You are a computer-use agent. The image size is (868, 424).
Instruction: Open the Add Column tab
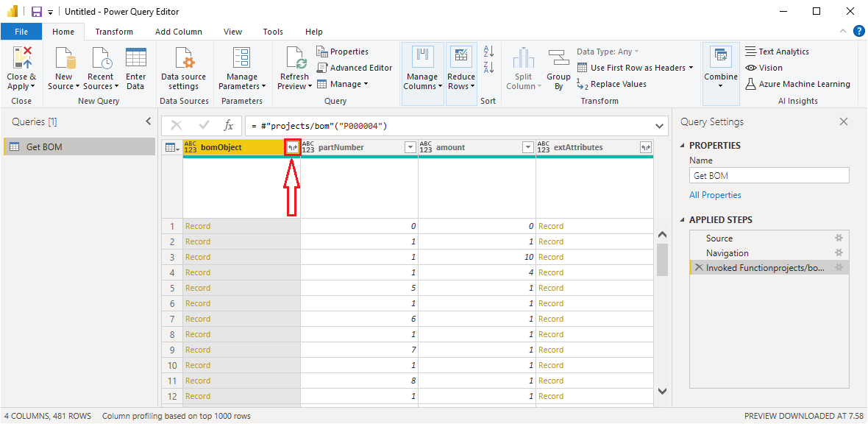point(178,32)
